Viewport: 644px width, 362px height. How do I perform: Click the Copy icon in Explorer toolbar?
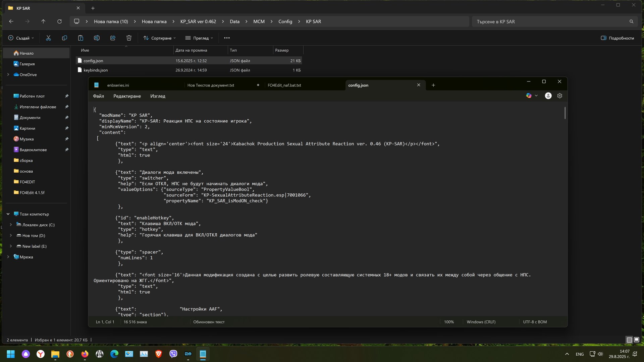click(x=64, y=38)
